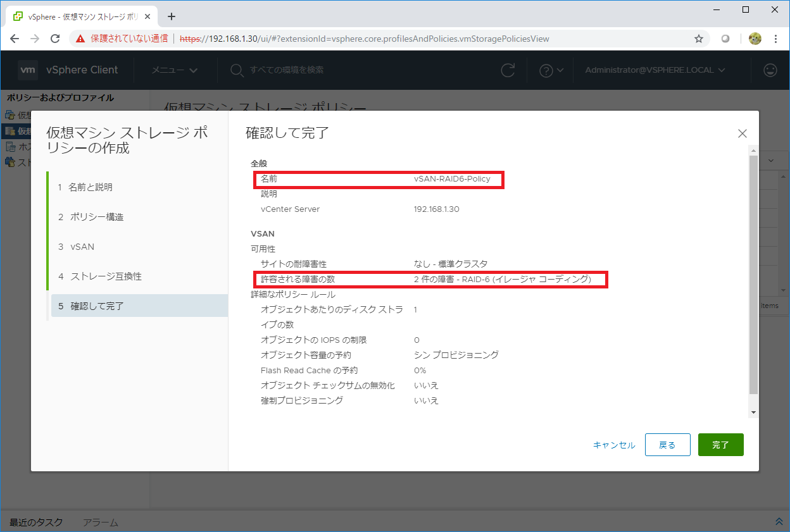Viewport: 790px width, 532px height.
Task: Open the メニュー dropdown
Action: [x=175, y=70]
